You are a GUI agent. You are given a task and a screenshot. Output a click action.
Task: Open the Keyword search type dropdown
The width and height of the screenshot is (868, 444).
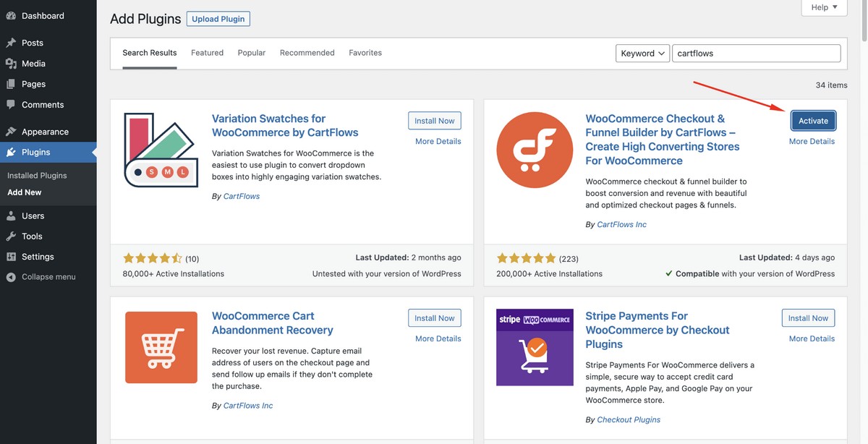click(x=642, y=54)
